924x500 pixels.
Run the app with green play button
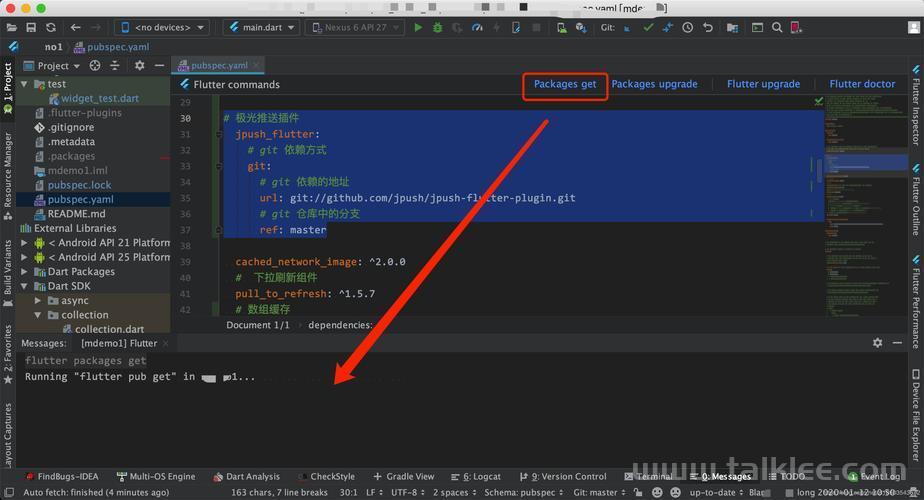[418, 27]
